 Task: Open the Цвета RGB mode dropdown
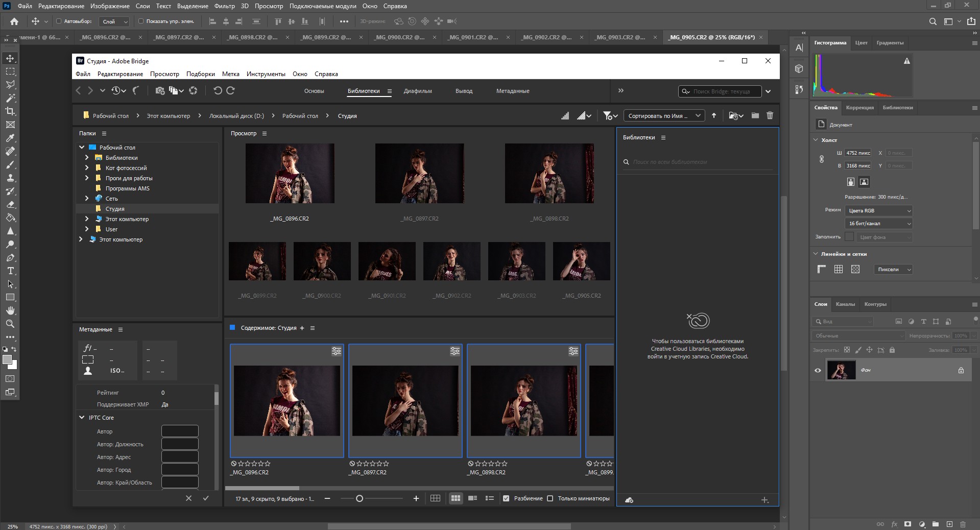878,210
